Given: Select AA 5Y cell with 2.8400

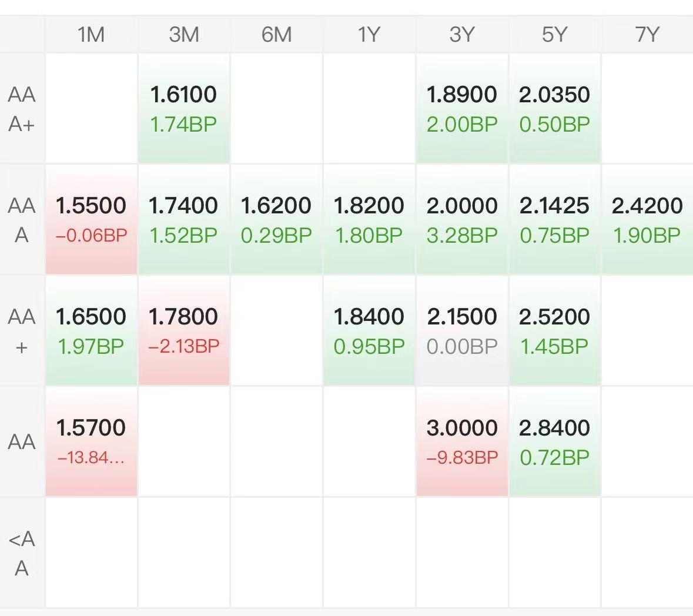Looking at the screenshot, I should tap(554, 441).
